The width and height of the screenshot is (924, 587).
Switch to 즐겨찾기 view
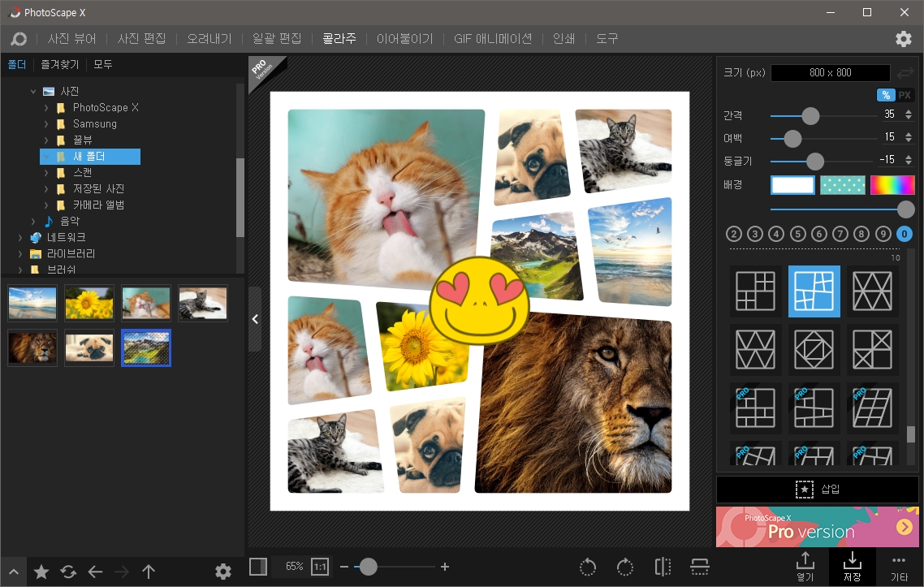59,64
